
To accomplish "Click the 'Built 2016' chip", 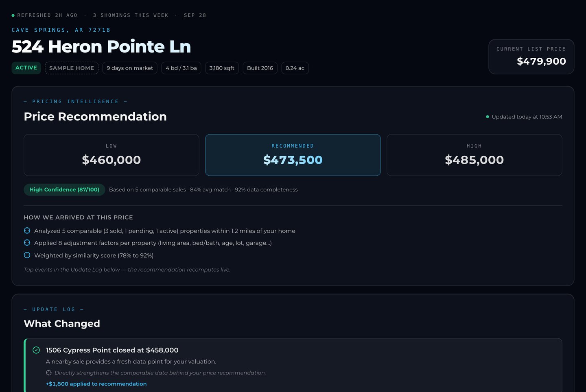I will (260, 68).
